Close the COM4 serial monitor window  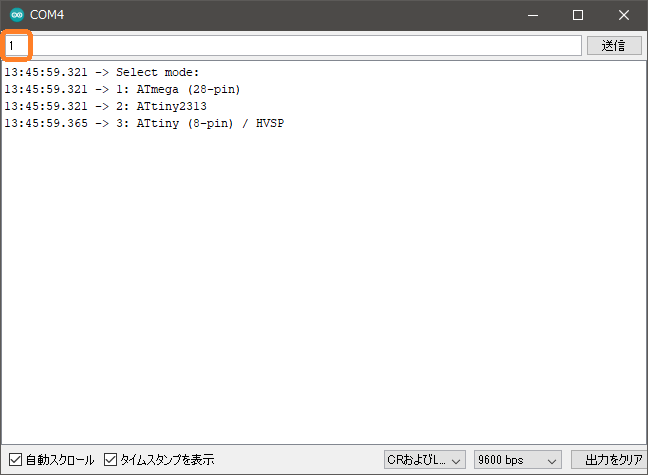[624, 15]
